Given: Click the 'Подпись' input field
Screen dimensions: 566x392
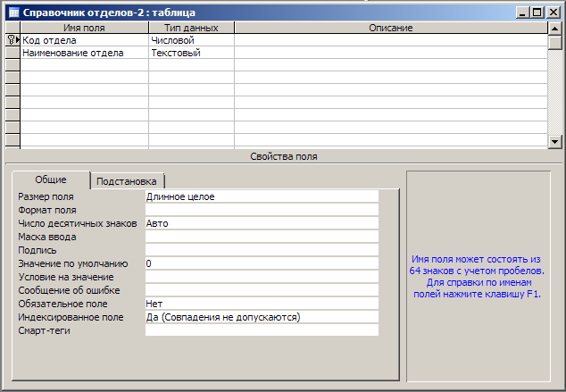Looking at the screenshot, I should tap(262, 250).
